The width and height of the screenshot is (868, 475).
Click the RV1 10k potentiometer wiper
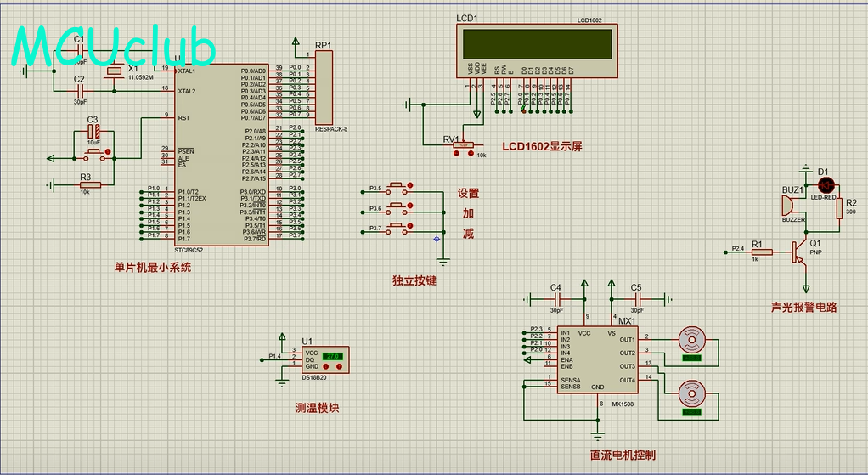(x=463, y=145)
